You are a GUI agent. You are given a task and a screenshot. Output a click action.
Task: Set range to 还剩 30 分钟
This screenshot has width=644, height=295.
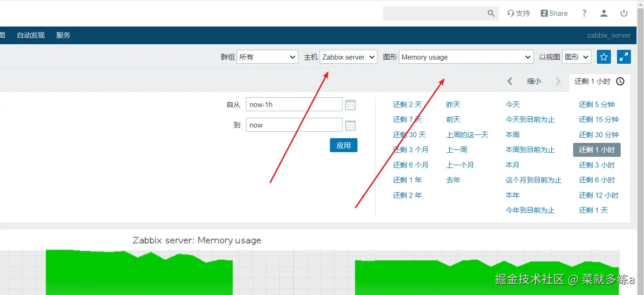599,135
